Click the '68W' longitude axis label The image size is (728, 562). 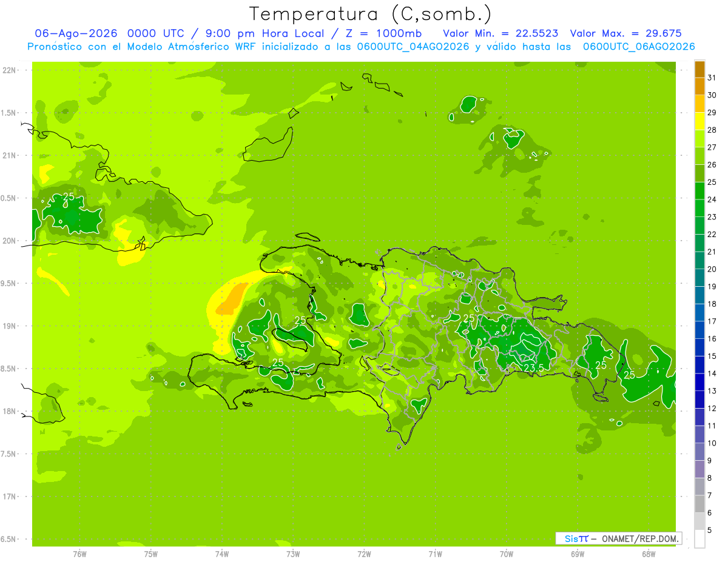tap(649, 554)
